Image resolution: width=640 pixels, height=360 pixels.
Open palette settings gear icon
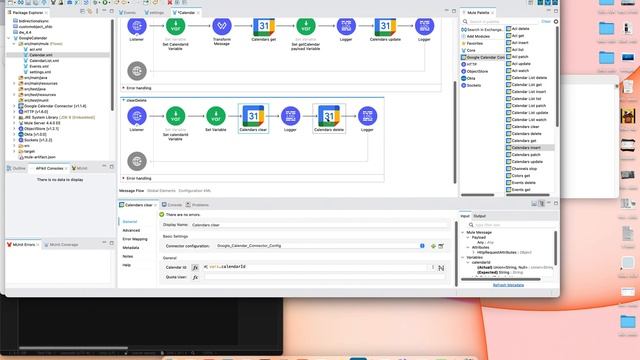[x=556, y=21]
